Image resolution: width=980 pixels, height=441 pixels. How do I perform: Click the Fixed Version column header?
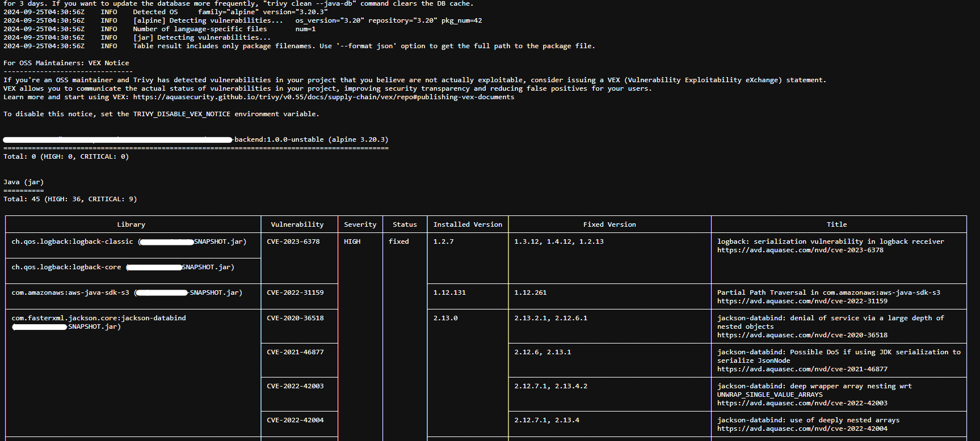coord(609,224)
